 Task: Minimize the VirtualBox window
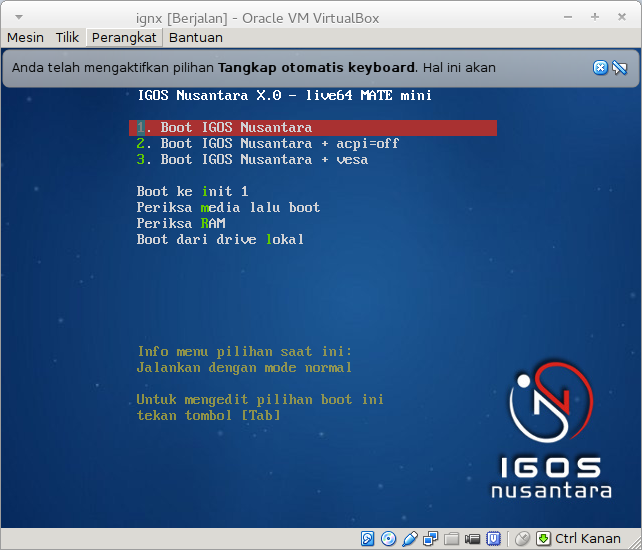click(x=568, y=17)
